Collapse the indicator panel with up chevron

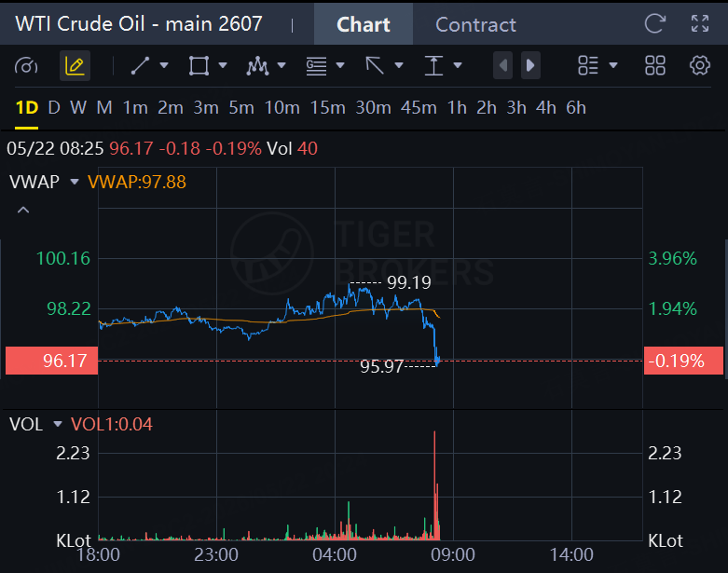tap(23, 211)
